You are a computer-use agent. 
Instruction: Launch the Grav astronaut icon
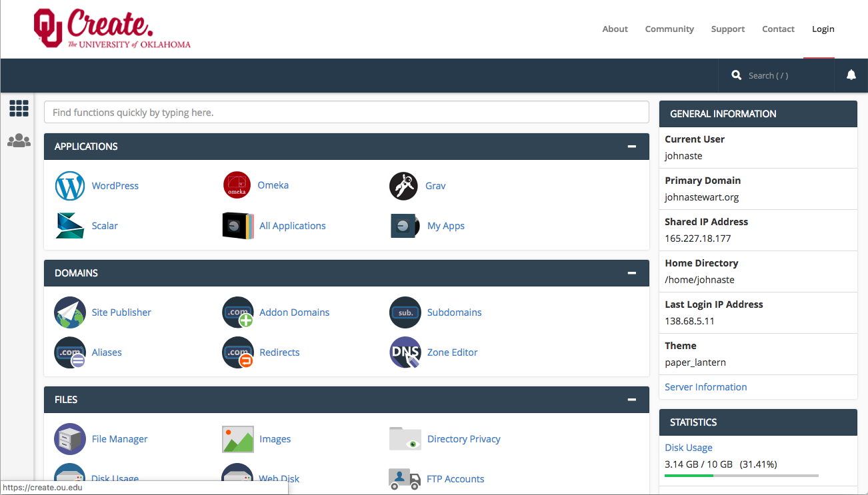403,186
